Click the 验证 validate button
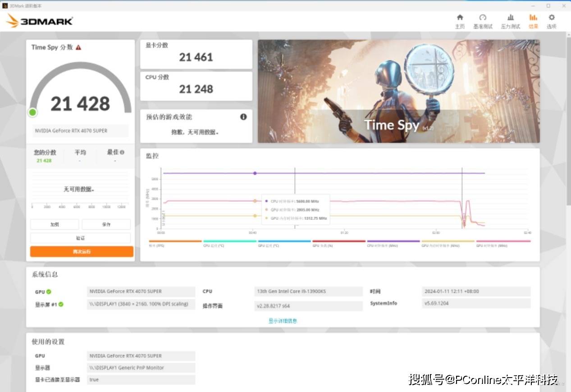The width and height of the screenshot is (571, 392). tap(80, 238)
